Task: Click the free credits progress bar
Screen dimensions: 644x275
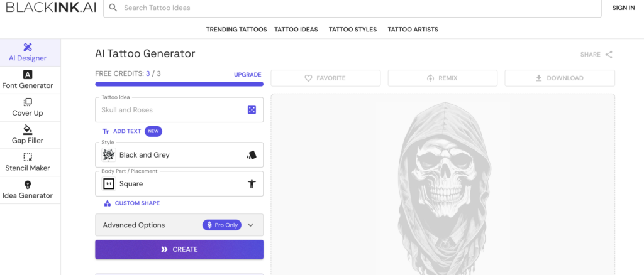Action: [179, 83]
